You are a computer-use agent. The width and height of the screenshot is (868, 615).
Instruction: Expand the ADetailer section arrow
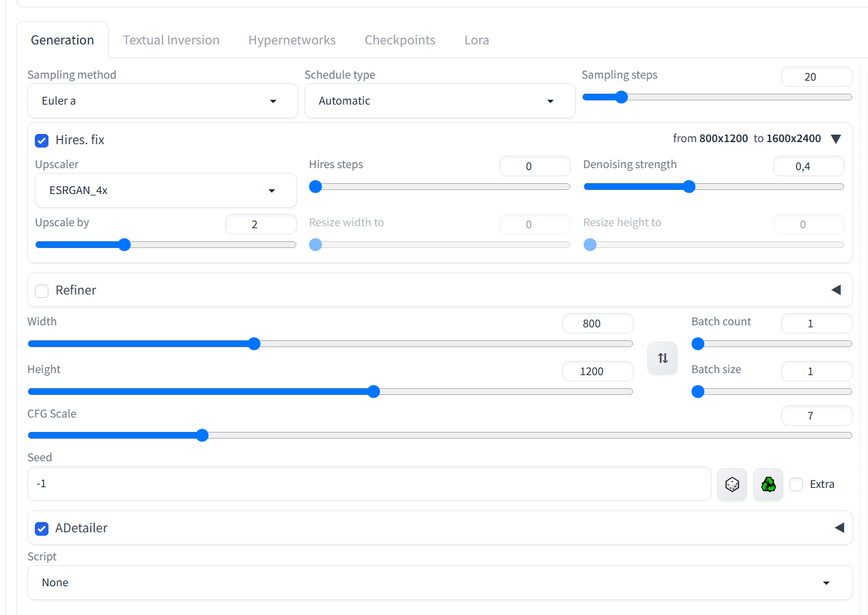coord(839,528)
